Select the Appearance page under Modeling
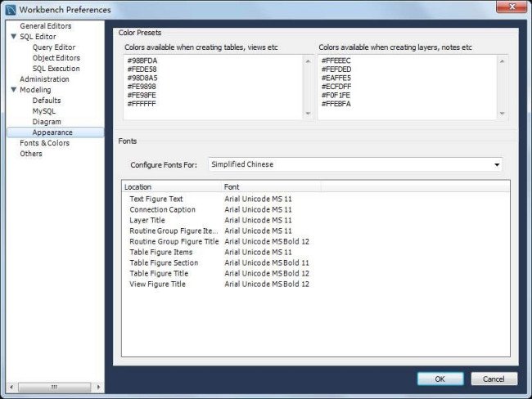The width and height of the screenshot is (532, 399). [56, 132]
